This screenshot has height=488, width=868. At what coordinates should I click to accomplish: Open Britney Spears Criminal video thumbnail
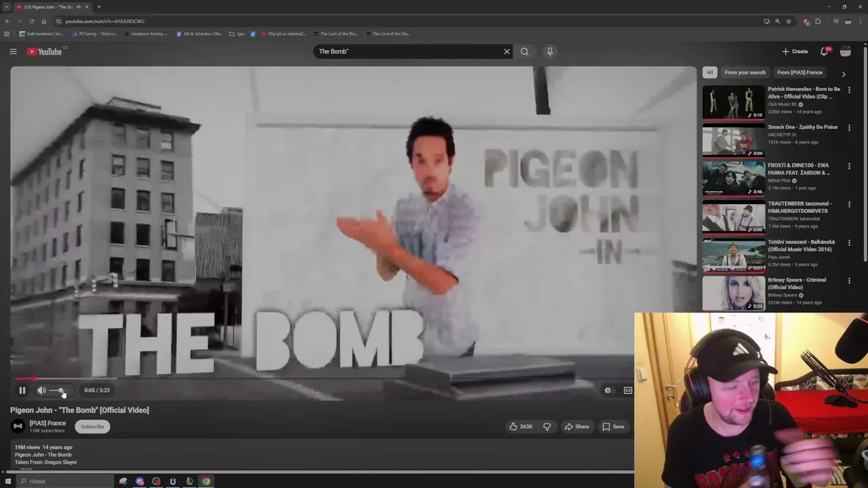point(733,293)
